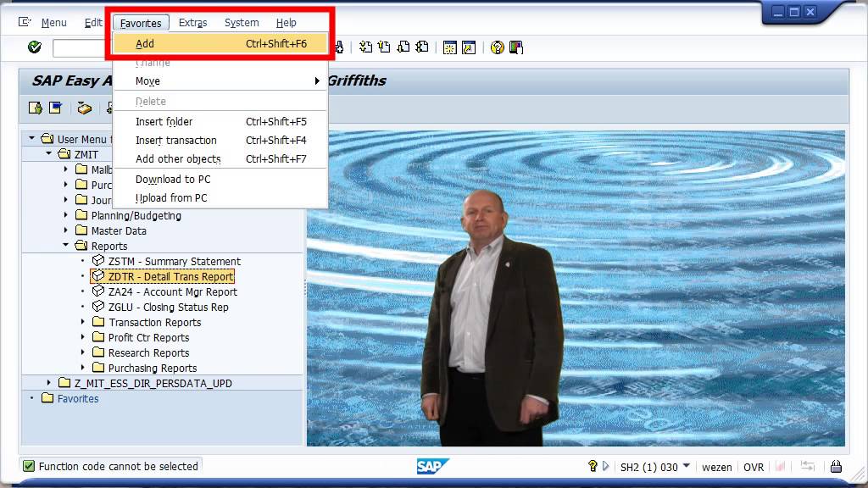Expand the Z_MIT_ESS_DIR_PERSDATA_UPD node arrow
Image resolution: width=868 pixels, height=488 pixels.
48,383
